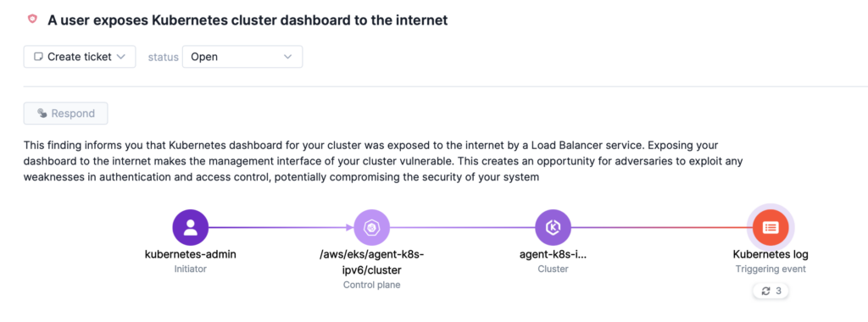868x322 pixels.
Task: Click the kubernetes-admin label
Action: point(191,254)
